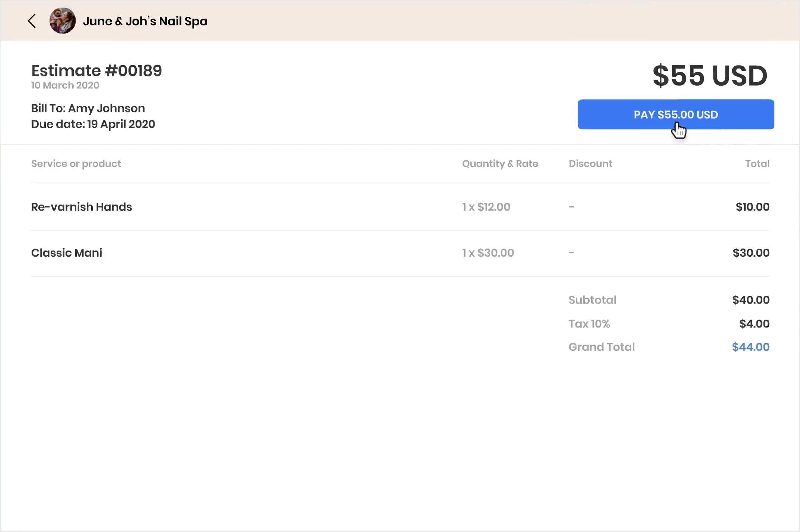The width and height of the screenshot is (800, 532).
Task: Click the Bill To: Amy Johnson text
Action: tap(88, 108)
